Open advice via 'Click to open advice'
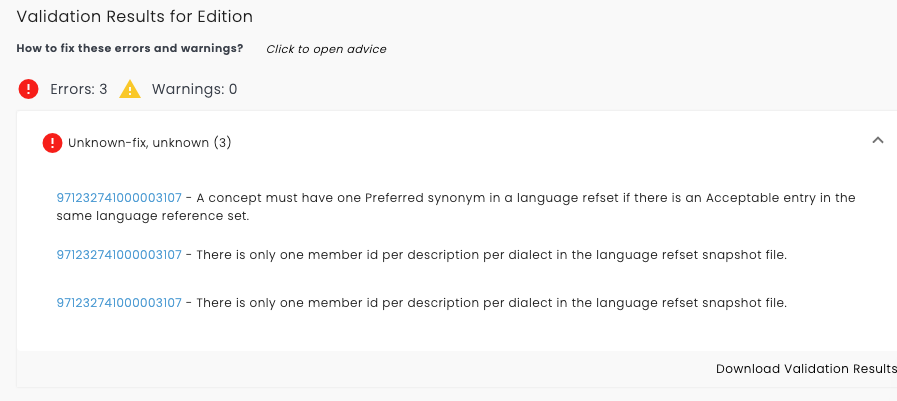Screen dimensions: 897x401 click(326, 49)
